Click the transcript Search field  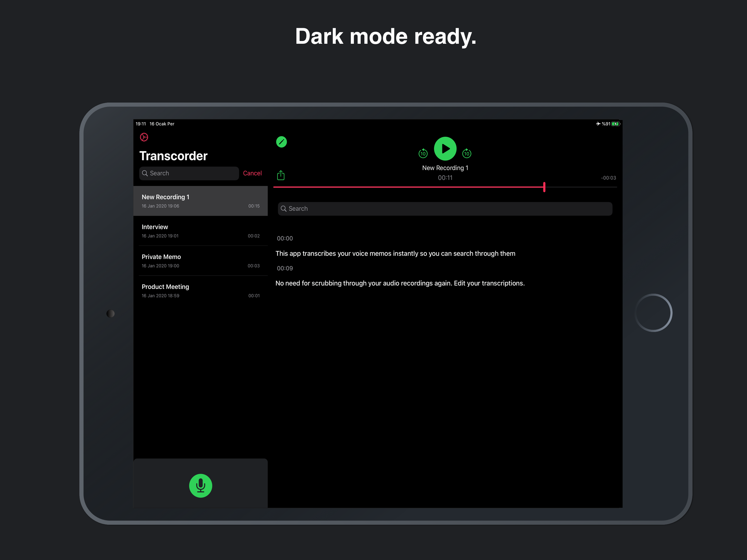point(445,209)
